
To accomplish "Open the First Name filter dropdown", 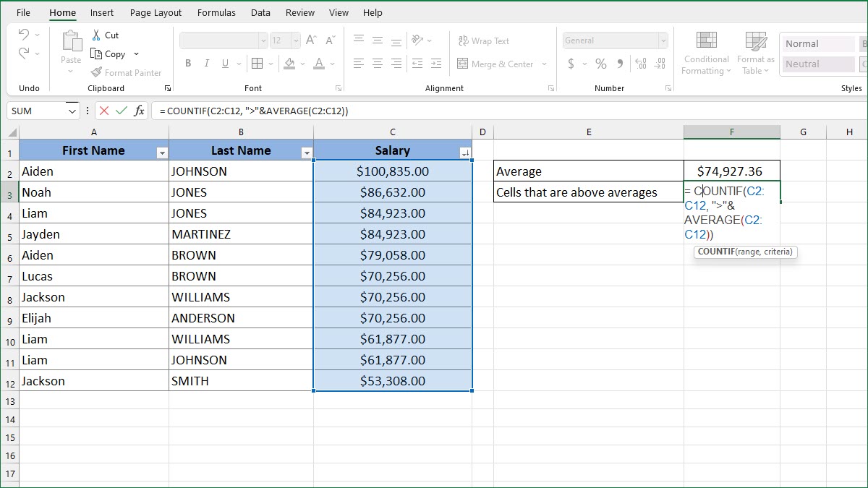I will pos(162,153).
